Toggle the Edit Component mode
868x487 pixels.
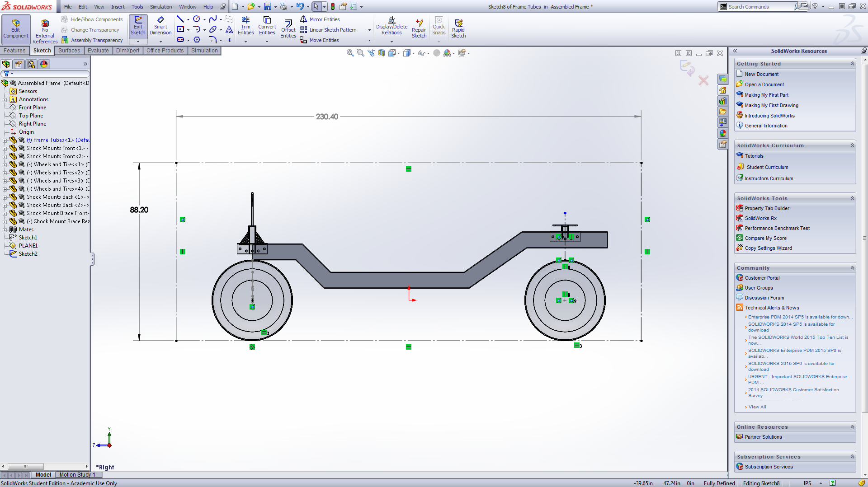point(16,28)
